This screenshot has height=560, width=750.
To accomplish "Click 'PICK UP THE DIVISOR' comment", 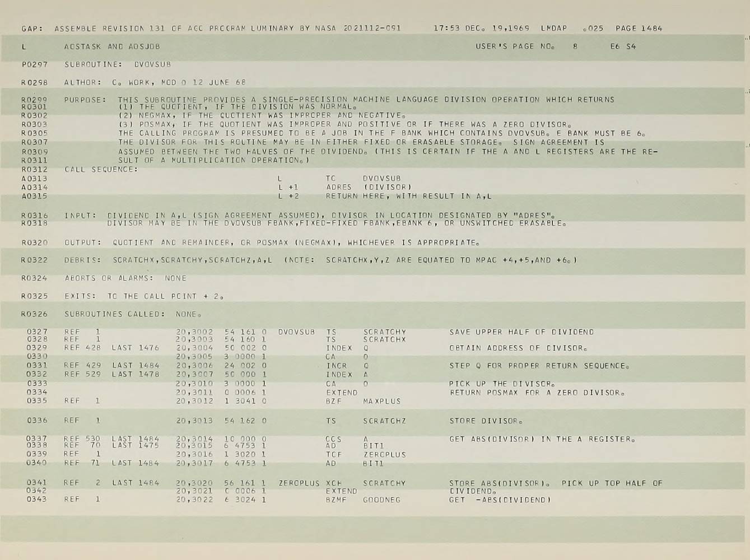I will [x=502, y=384].
